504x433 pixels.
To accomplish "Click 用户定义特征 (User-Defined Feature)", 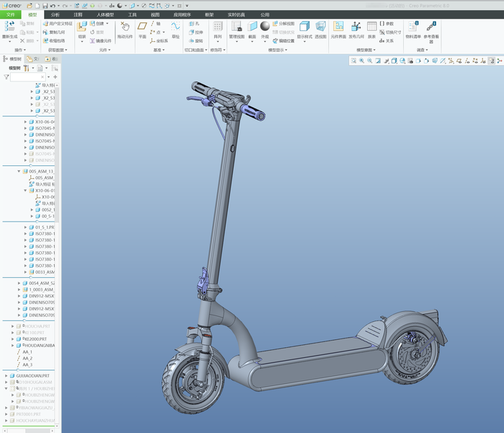I will pyautogui.click(x=58, y=24).
